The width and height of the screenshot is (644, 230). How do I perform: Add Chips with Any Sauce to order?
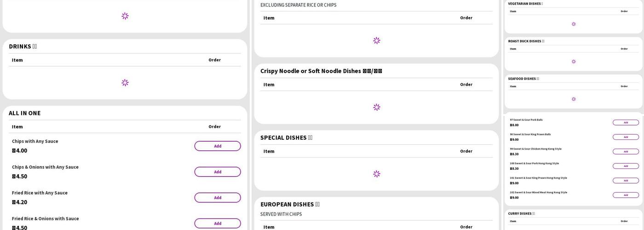pos(217,146)
